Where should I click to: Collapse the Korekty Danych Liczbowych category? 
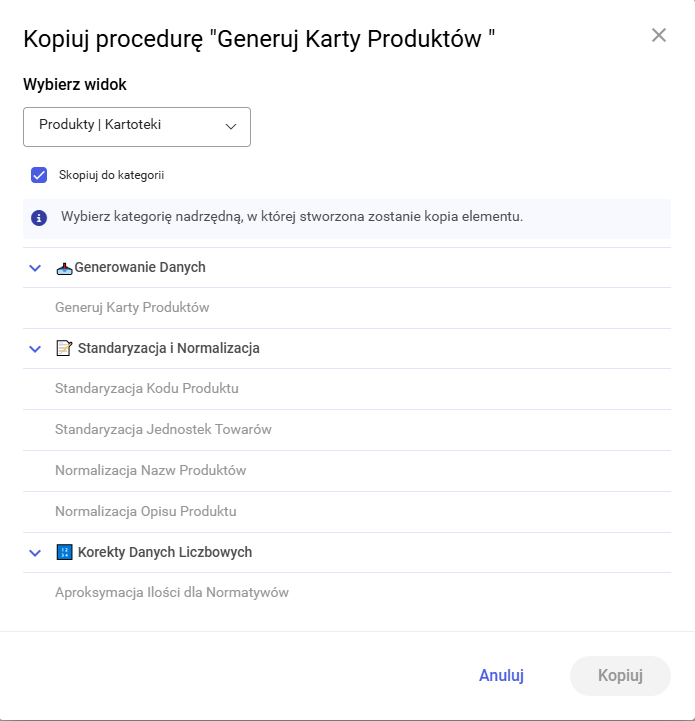click(35, 553)
